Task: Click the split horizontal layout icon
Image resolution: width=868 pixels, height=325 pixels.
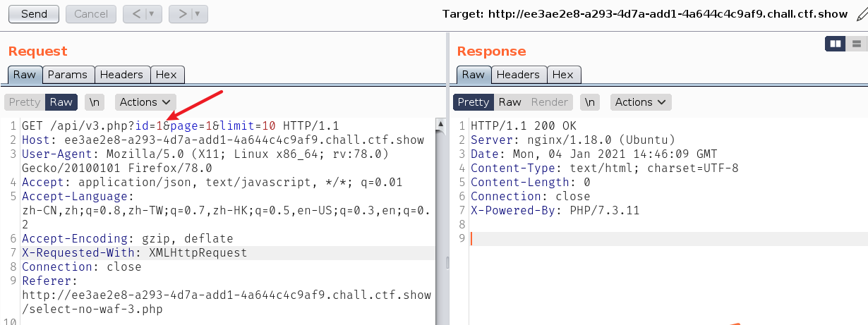Action: click(x=836, y=44)
